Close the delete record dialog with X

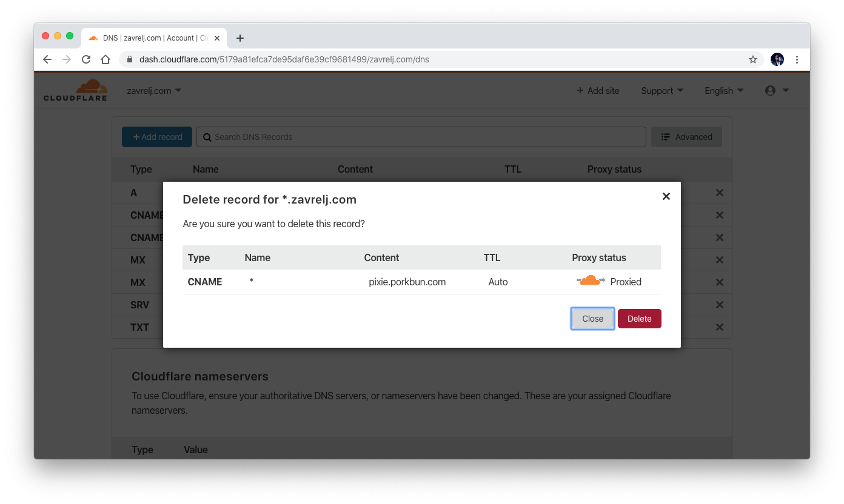666,196
